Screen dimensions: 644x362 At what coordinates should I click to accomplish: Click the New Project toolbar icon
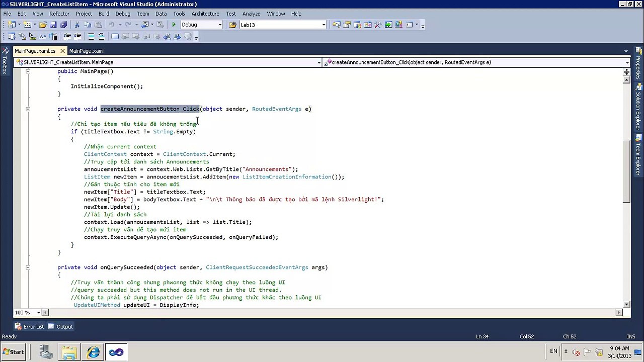[x=11, y=25]
